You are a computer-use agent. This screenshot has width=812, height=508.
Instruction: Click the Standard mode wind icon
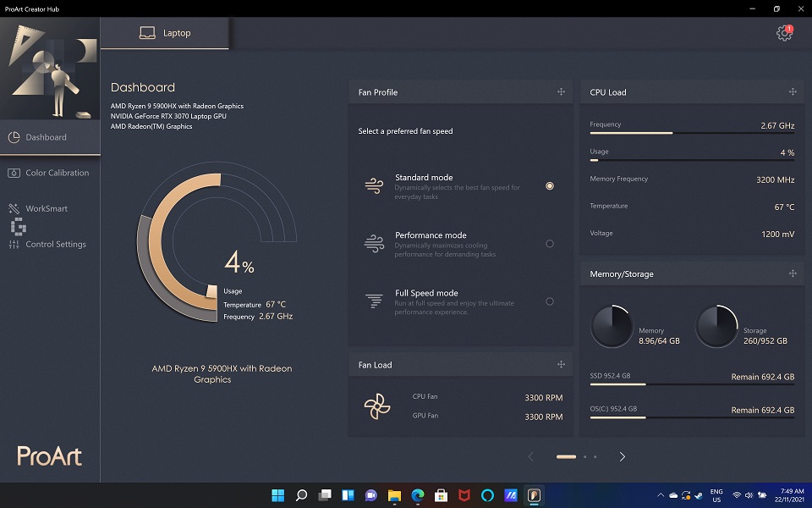click(375, 185)
